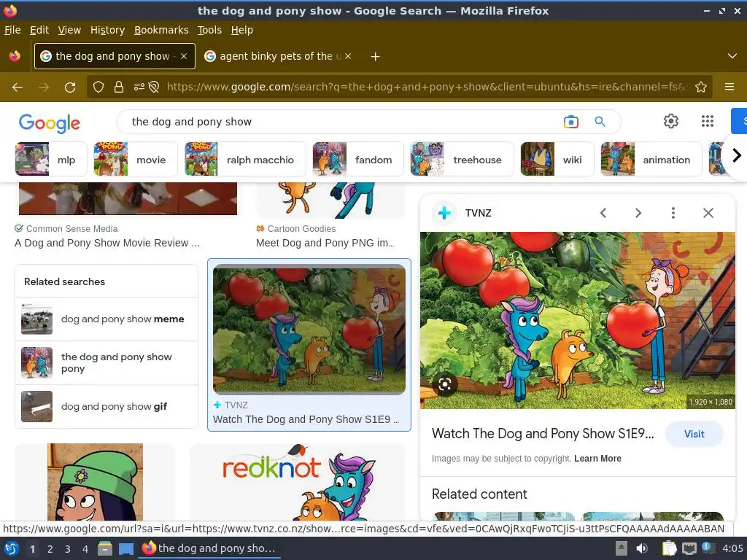Click the clipboard icon in system tray

click(669, 548)
